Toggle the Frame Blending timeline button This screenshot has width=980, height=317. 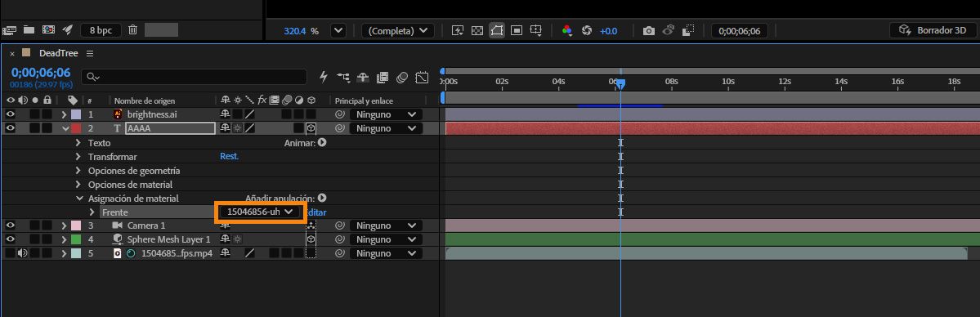click(383, 77)
